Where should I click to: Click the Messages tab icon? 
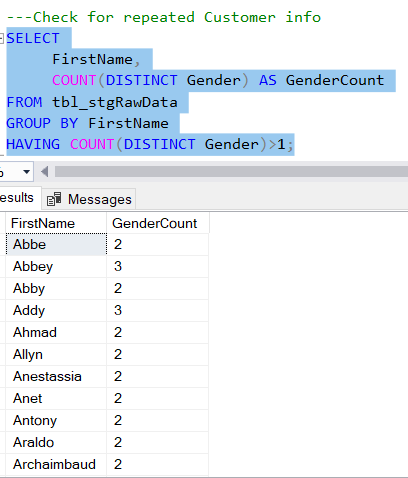coord(54,199)
